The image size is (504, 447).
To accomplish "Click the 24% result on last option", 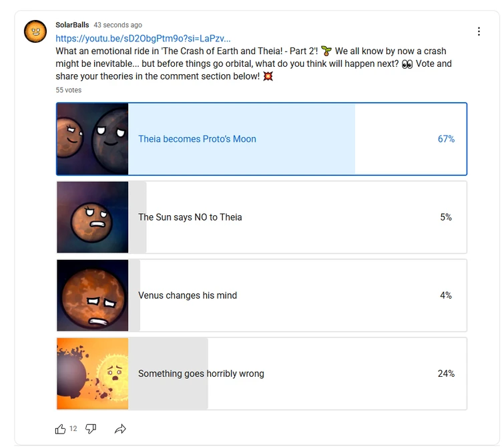I will (x=446, y=374).
